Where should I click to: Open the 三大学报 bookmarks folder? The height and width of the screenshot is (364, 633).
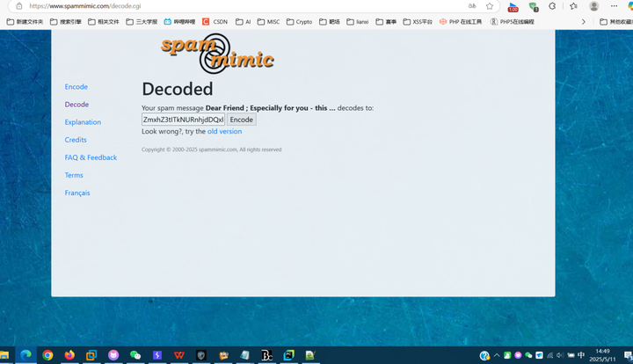(x=142, y=22)
